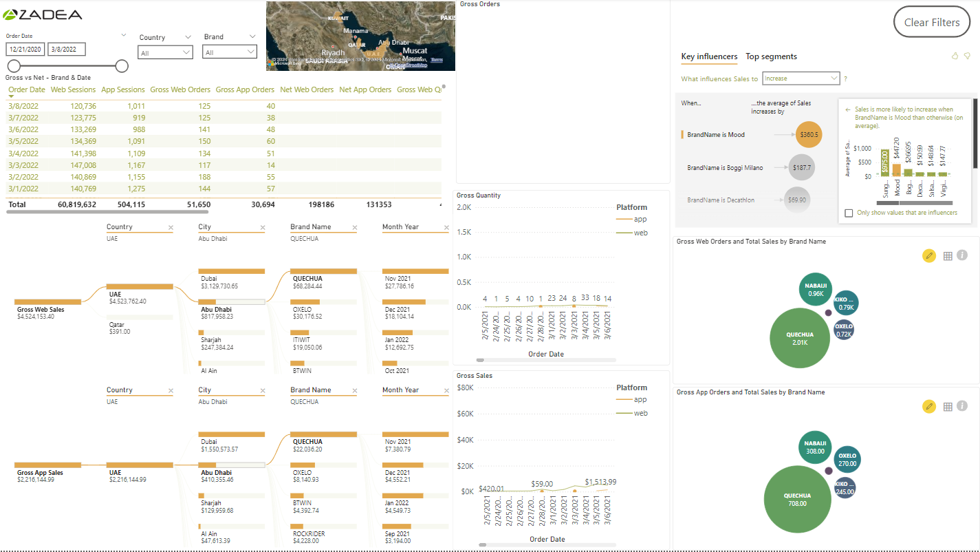
Task: Collapse the Brand slicer header chevron
Action: click(251, 37)
